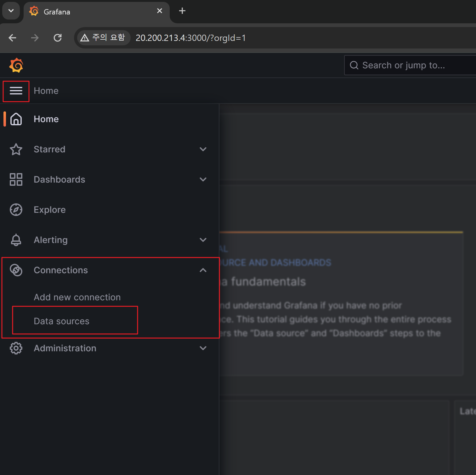Click the Starred star icon
The image size is (476, 475).
point(16,149)
